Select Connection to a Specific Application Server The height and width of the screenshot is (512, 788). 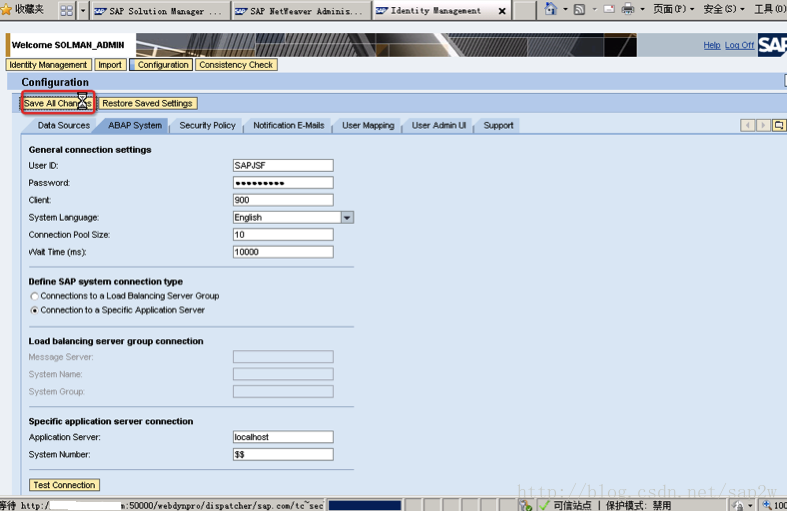34,311
